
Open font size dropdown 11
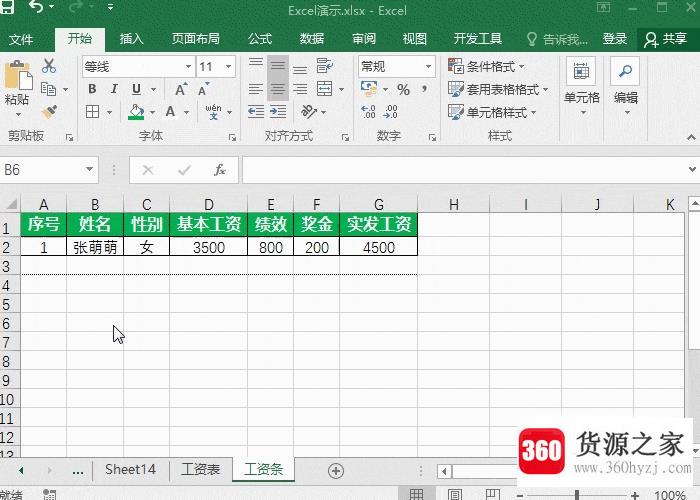(229, 67)
